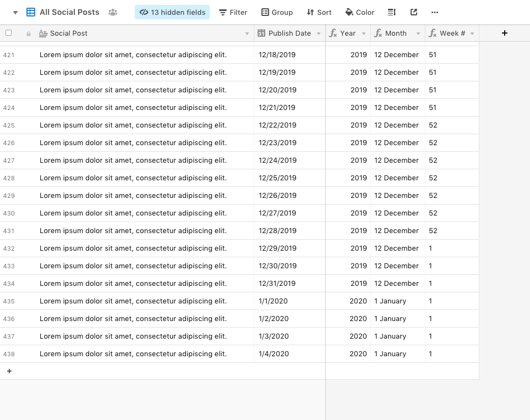The image size is (530, 420).
Task: Select the Month cell for row 430
Action: (x=398, y=213)
